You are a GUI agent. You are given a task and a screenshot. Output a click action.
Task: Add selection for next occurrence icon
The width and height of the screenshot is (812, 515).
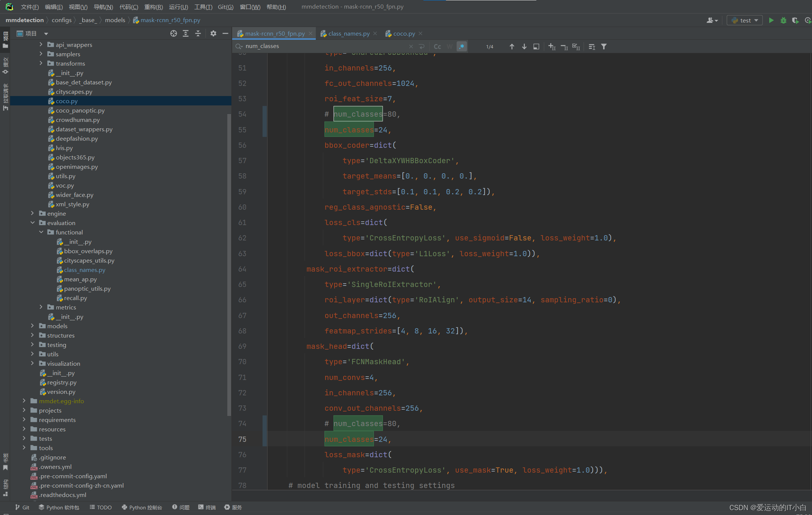(552, 47)
